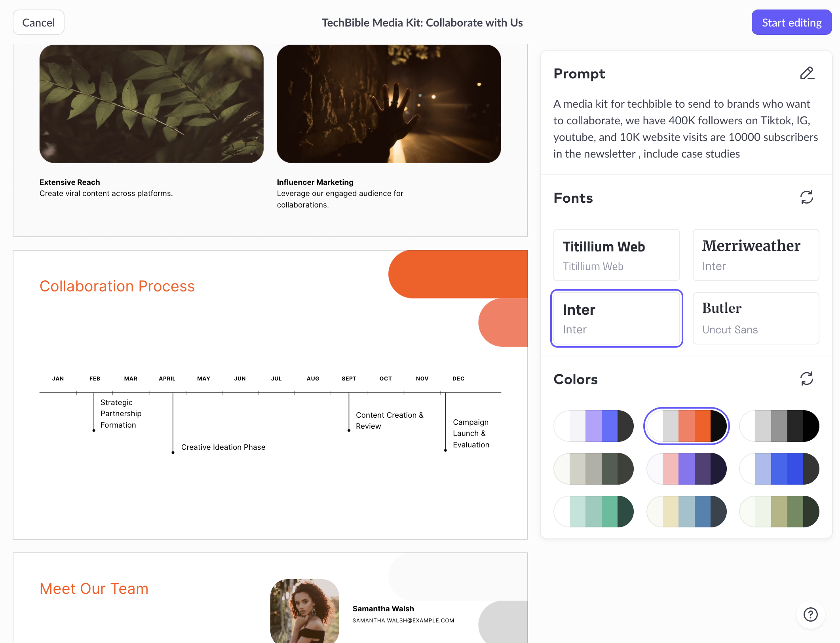Viewport: 840px width, 643px height.
Task: Pick the pink and purple color palette
Action: pyautogui.click(x=686, y=469)
